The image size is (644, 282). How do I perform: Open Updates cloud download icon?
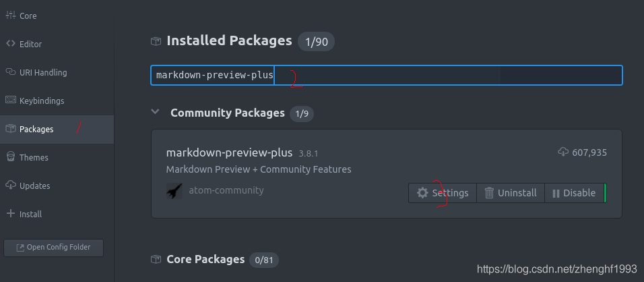point(11,186)
